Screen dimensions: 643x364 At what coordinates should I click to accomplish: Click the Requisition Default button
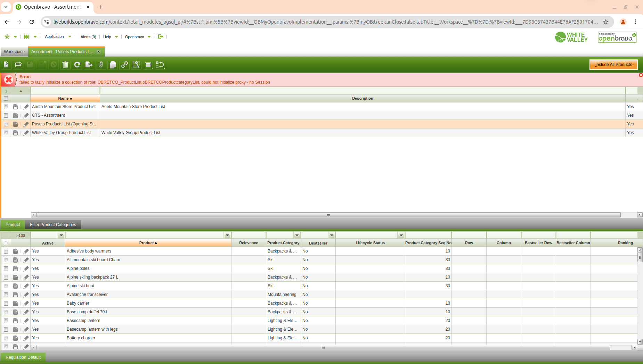pyautogui.click(x=23, y=357)
